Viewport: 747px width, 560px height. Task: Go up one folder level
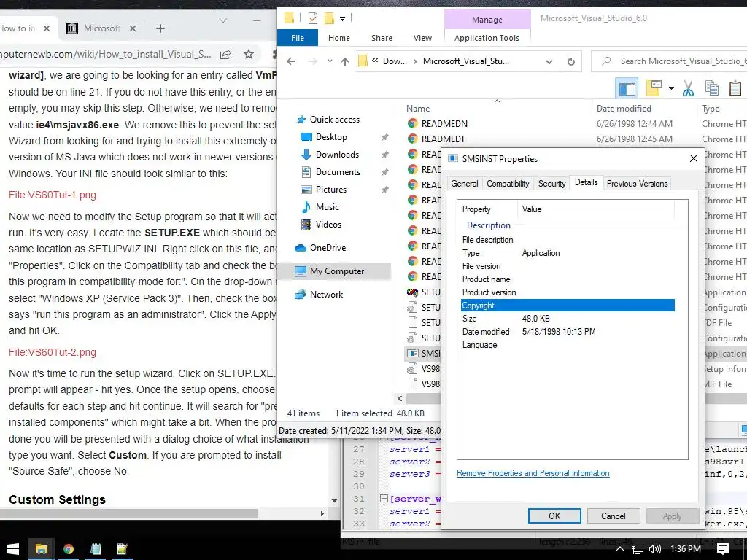click(345, 61)
